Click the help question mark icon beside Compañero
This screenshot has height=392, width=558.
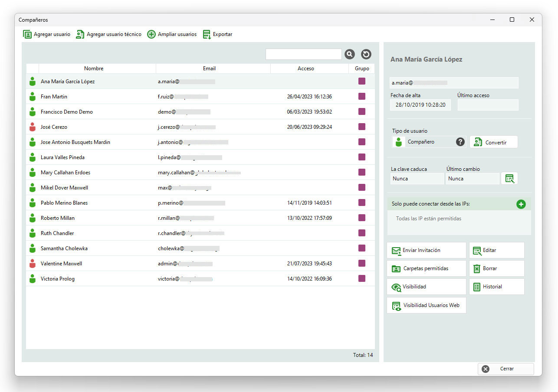(460, 142)
